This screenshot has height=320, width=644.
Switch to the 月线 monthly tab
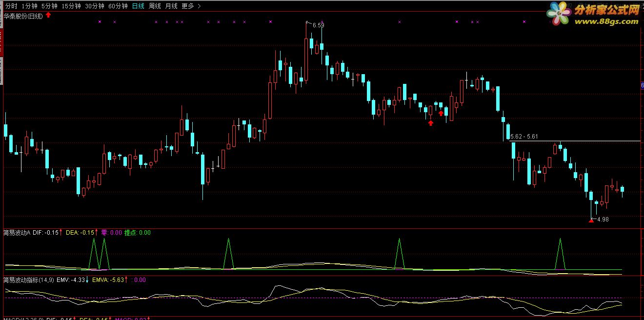click(x=171, y=6)
